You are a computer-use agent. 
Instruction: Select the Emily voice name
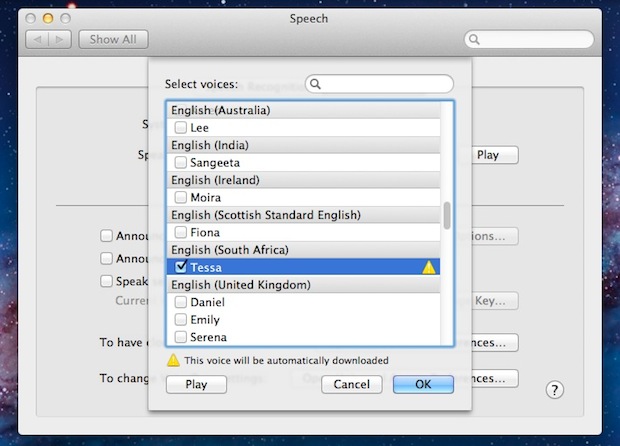click(x=205, y=320)
